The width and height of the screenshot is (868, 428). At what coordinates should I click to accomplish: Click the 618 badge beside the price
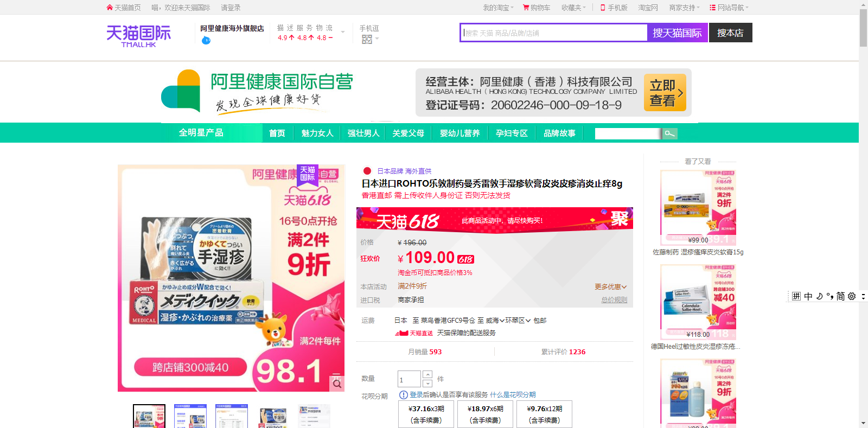point(465,259)
